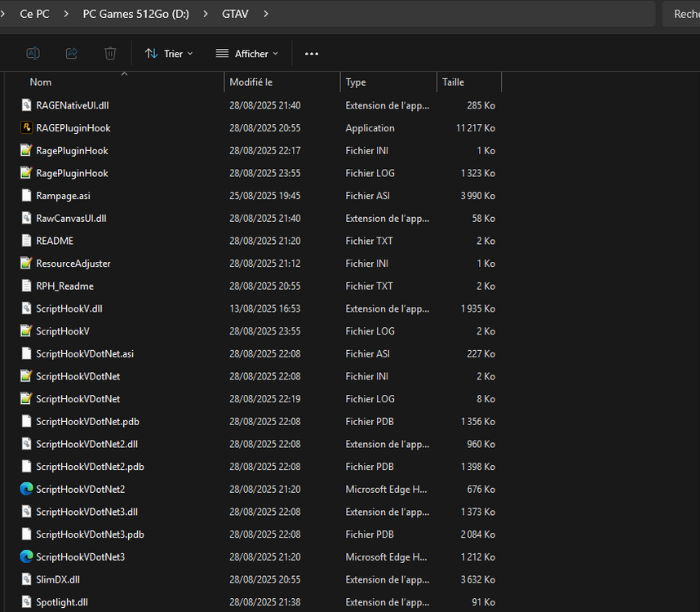Click the Recherche search field
The width and height of the screenshot is (700, 612).
685,14
